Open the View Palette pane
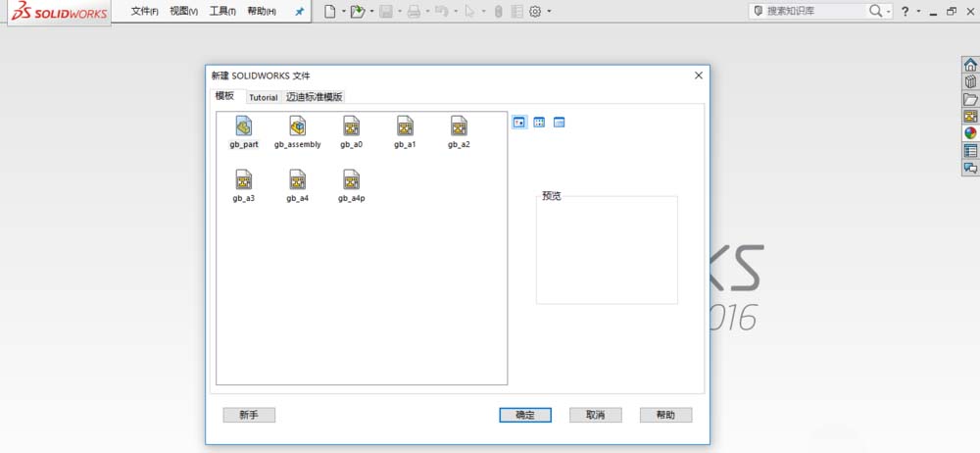Screen dimensions: 980x453 coord(970,117)
